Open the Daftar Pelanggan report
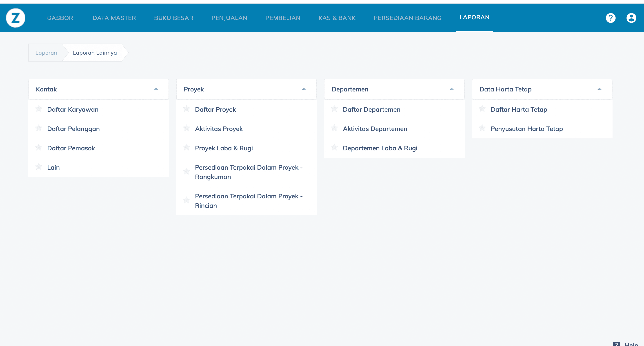 tap(73, 129)
